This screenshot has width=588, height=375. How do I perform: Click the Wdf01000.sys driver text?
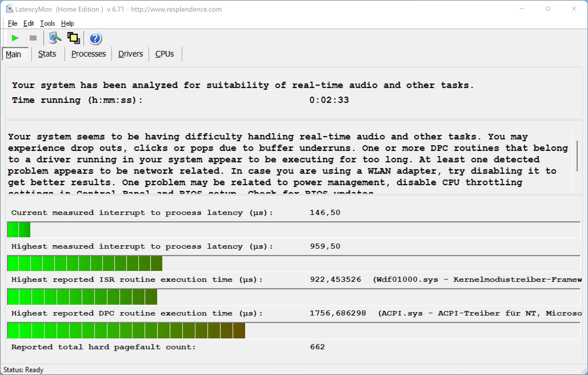(477, 279)
